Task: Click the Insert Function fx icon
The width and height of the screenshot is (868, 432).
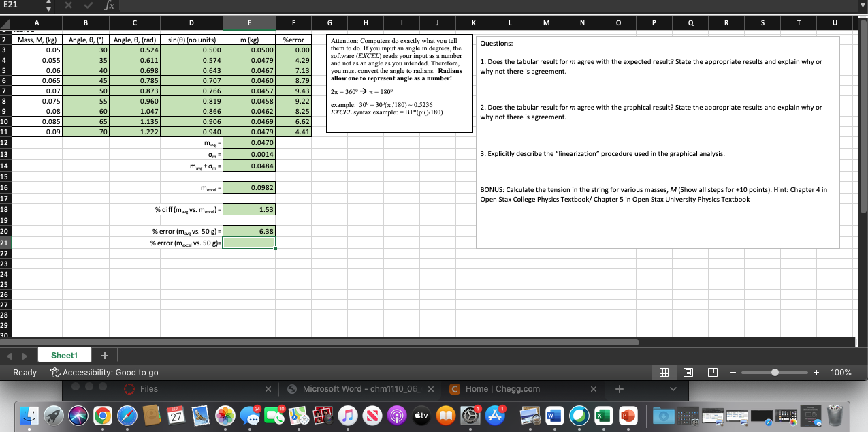Action: click(108, 5)
